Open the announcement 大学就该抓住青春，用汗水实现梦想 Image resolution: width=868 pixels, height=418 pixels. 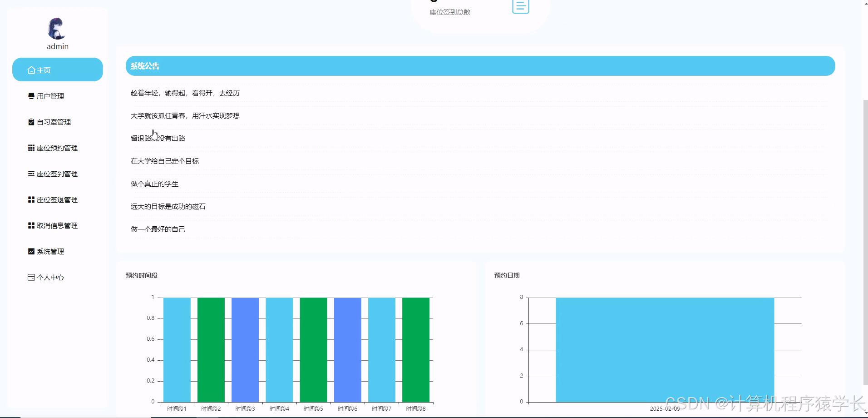185,115
